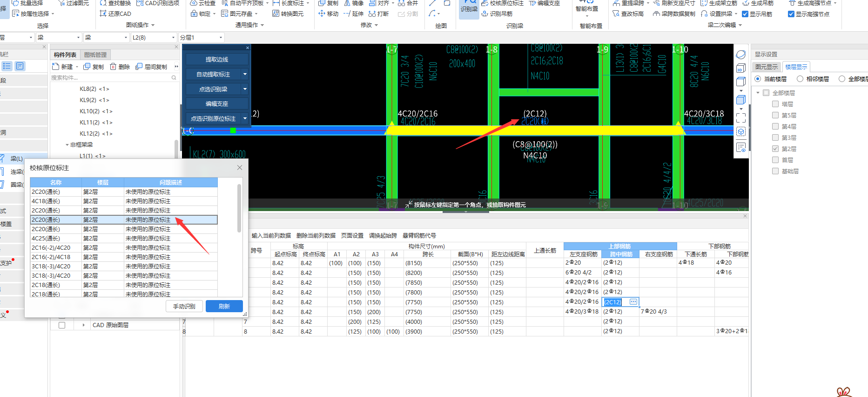Click the 刷新 refresh button

point(224,306)
